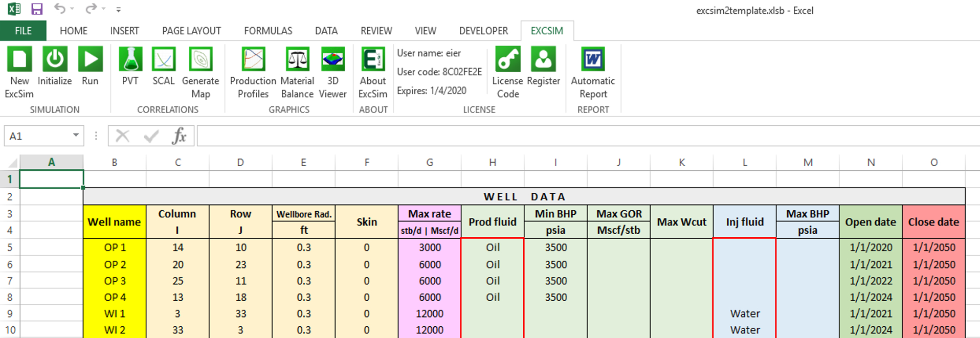This screenshot has height=338, width=980.
Task: Open the SCAL correlations icon
Action: (164, 59)
